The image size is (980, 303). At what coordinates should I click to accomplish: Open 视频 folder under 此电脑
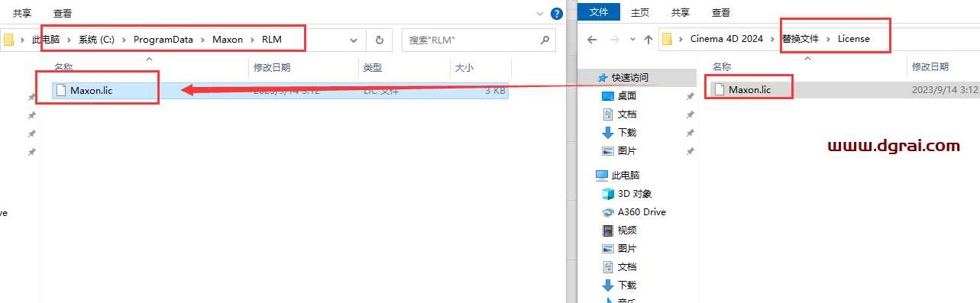click(x=627, y=230)
